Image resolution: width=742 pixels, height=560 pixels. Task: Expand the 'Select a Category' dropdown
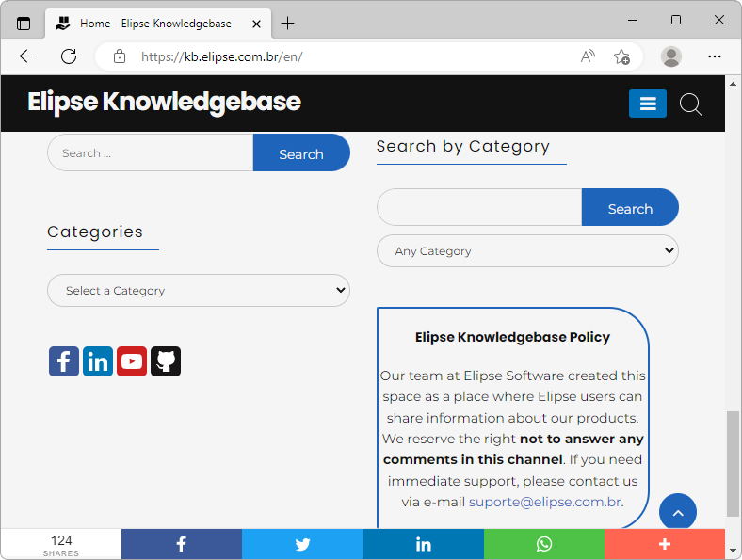[x=198, y=291]
